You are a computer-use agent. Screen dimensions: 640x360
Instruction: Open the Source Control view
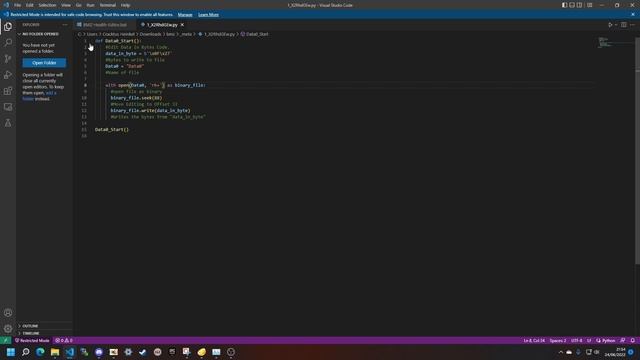8,59
